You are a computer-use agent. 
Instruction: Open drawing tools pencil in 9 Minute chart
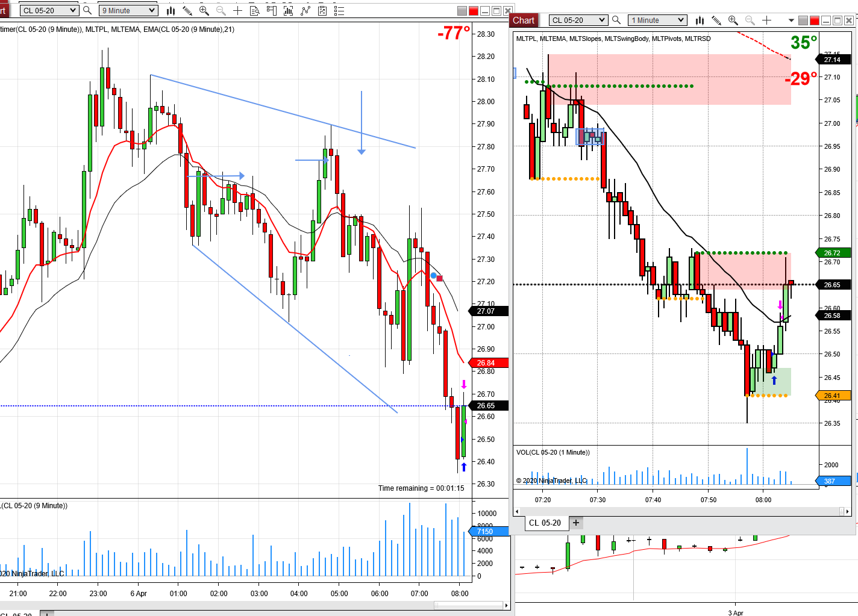pyautogui.click(x=187, y=10)
